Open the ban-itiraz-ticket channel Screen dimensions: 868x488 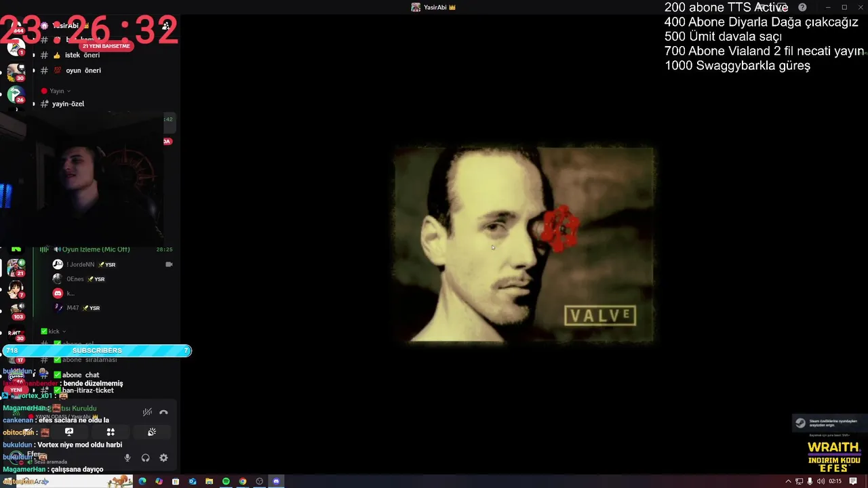pos(87,390)
